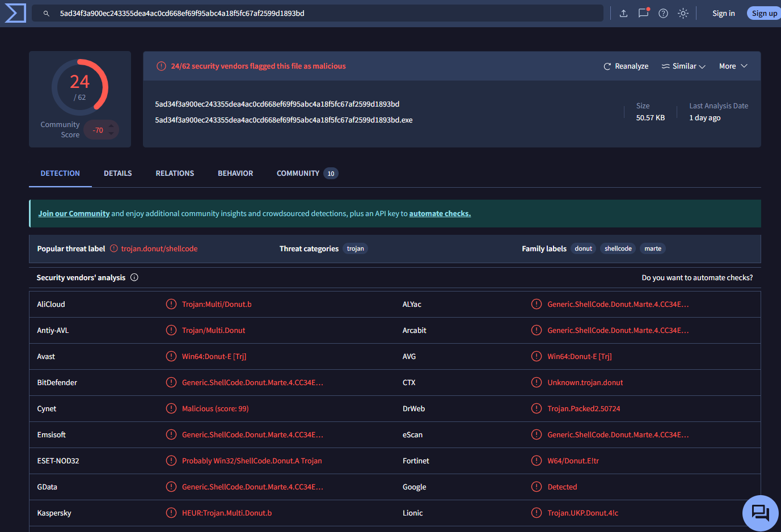
Task: Open the Community tab
Action: tap(298, 174)
